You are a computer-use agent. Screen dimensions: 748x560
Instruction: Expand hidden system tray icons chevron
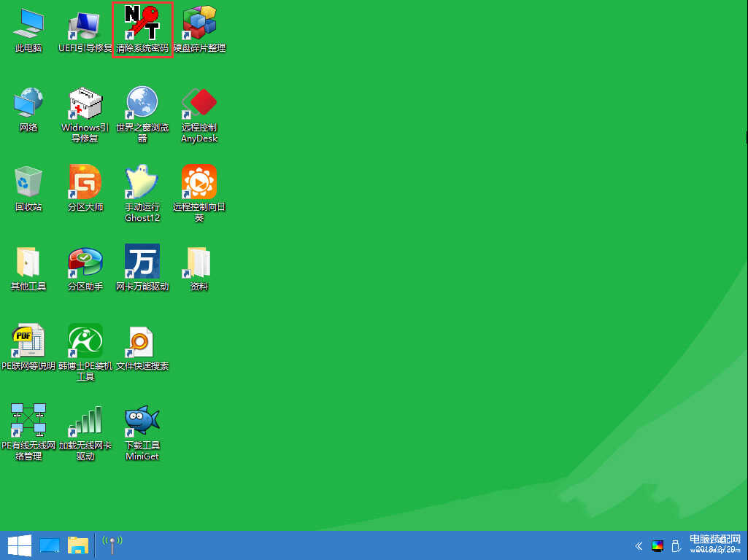pyautogui.click(x=639, y=546)
